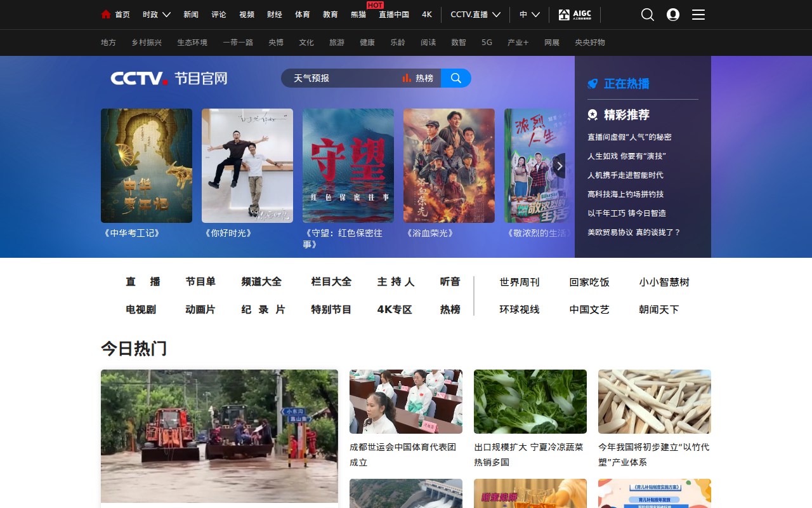The width and height of the screenshot is (812, 508).
Task: Open the 《你好时光》 poster
Action: click(x=247, y=166)
